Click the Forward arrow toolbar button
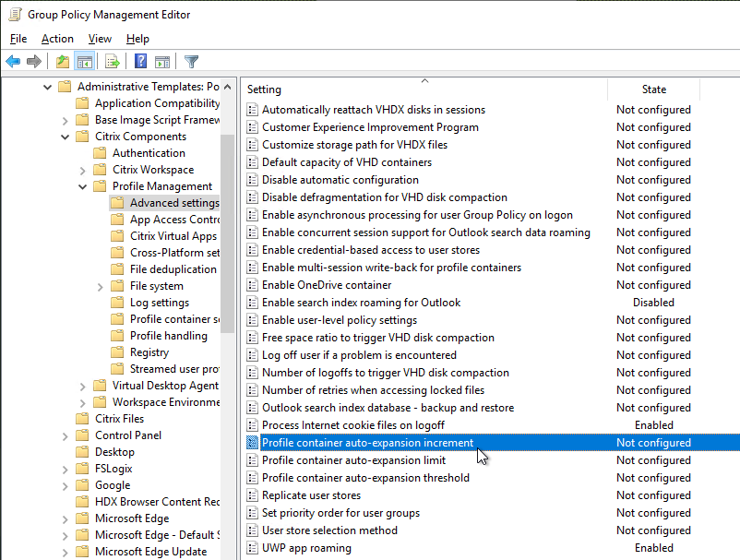 [34, 61]
